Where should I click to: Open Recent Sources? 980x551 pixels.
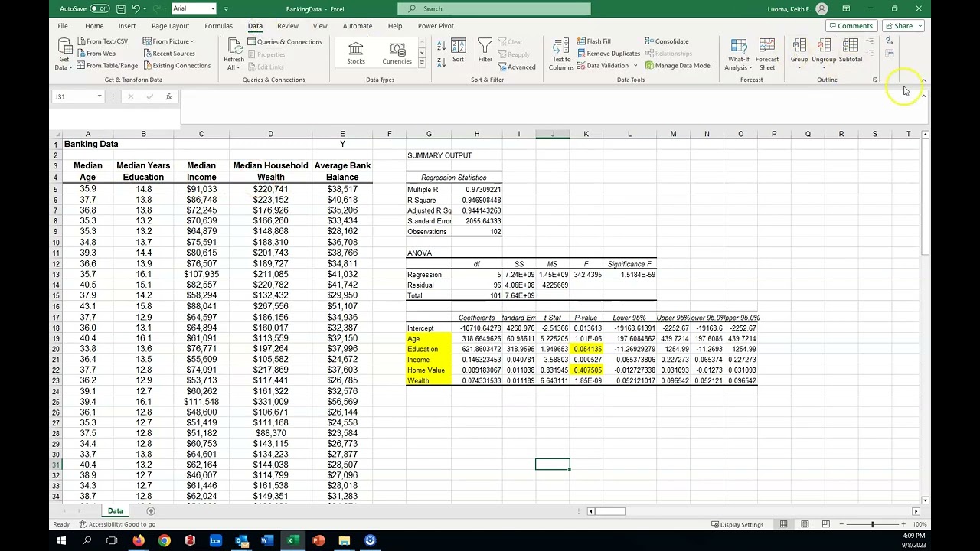point(168,54)
